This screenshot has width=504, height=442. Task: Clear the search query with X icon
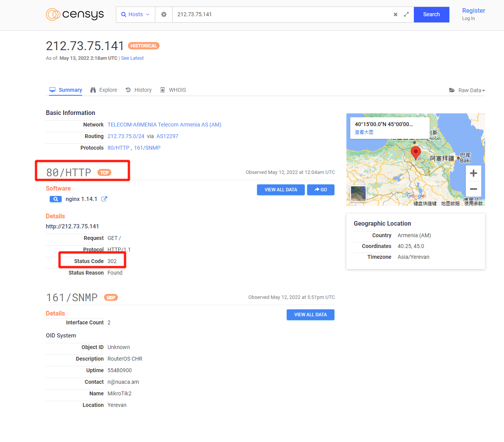click(x=395, y=14)
